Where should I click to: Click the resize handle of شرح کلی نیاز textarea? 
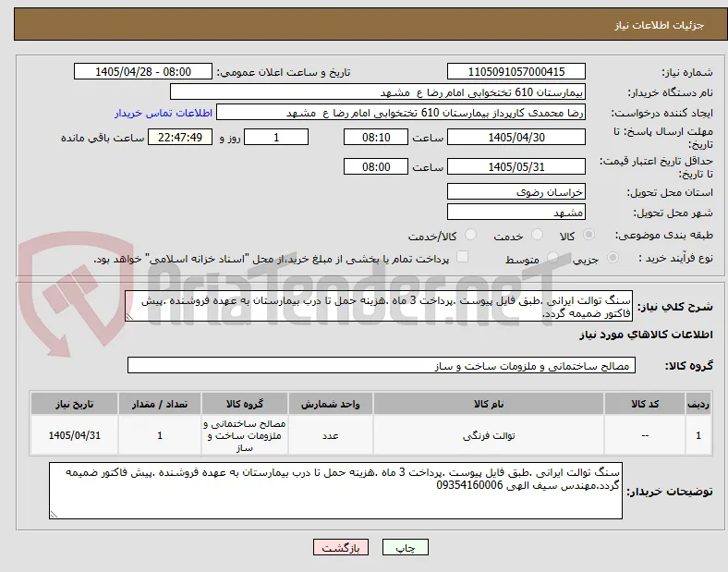click(129, 317)
